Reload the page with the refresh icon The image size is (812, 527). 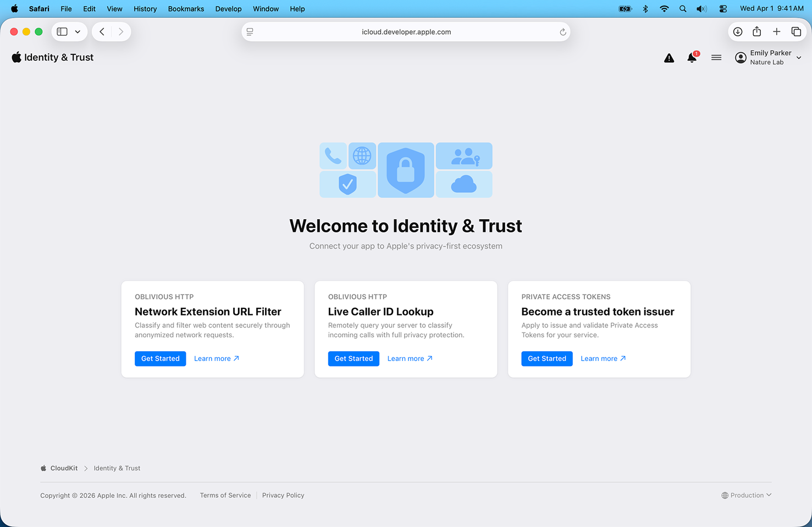563,32
